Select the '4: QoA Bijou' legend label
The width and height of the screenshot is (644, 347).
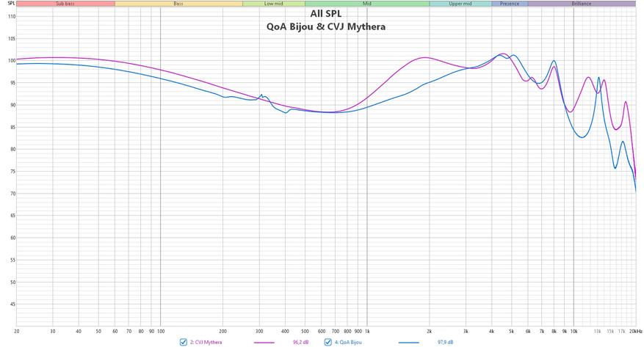(x=348, y=342)
